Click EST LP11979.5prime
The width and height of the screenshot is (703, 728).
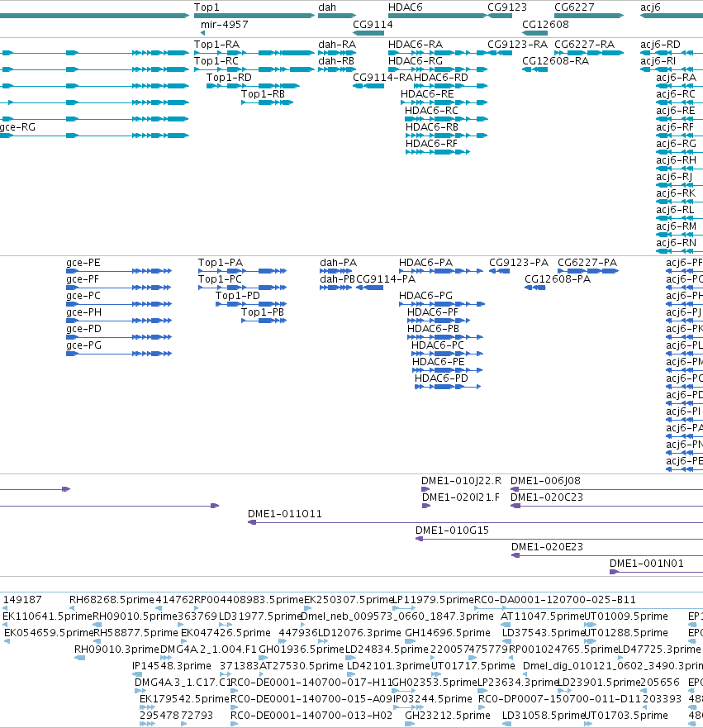(x=404, y=607)
